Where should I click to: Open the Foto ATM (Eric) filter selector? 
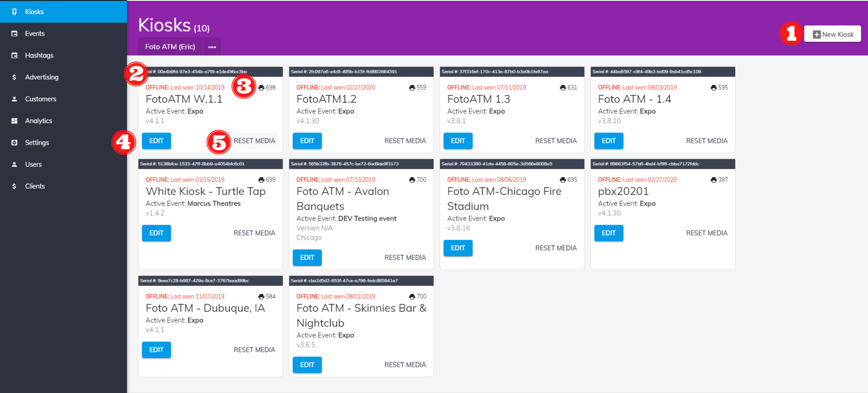pos(170,46)
